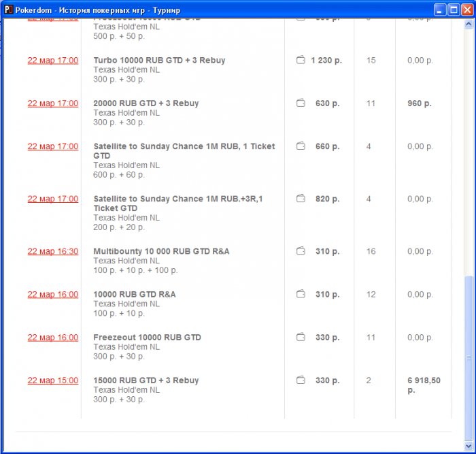Click the 600 р. + 60 р. buy-in text
Viewport: 476px width, 454px height.
(119, 175)
